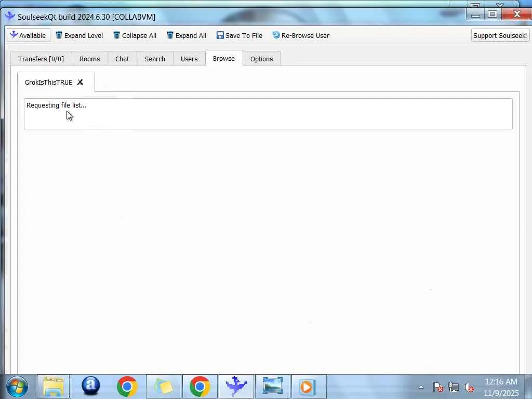532x399 pixels.
Task: Click Expand Level in toolbar
Action: [x=79, y=35]
